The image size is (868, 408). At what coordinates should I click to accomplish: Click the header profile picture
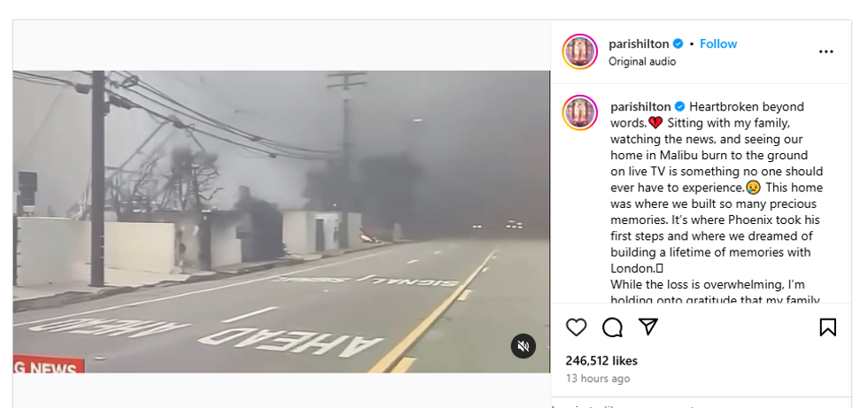pos(580,52)
